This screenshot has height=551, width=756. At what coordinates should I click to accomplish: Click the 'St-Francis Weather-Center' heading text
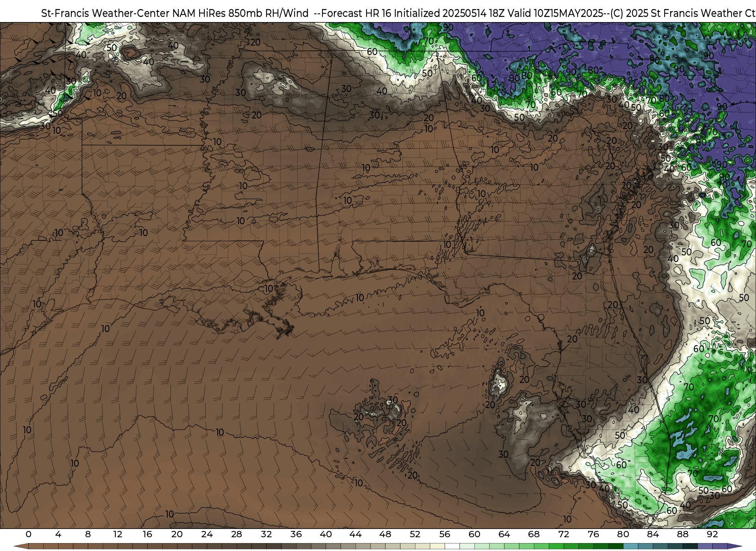coord(106,13)
